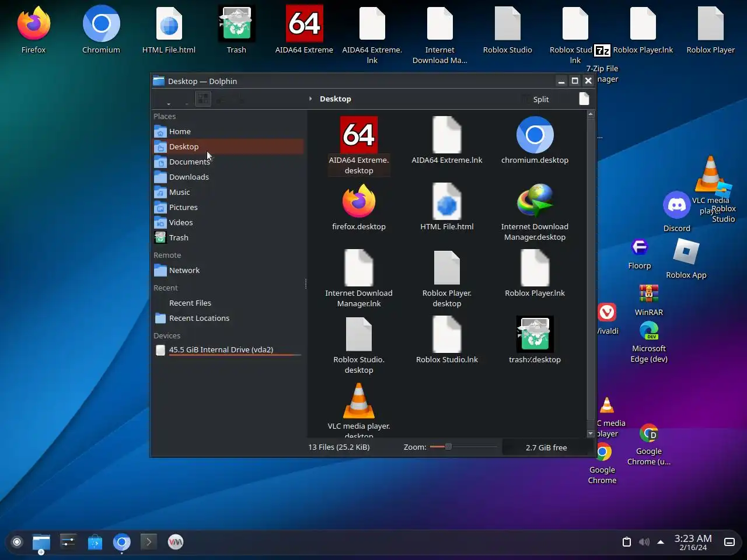This screenshot has height=560, width=747.
Task: Click Roblox Player.lnk icon on desktop
Action: tap(643, 29)
